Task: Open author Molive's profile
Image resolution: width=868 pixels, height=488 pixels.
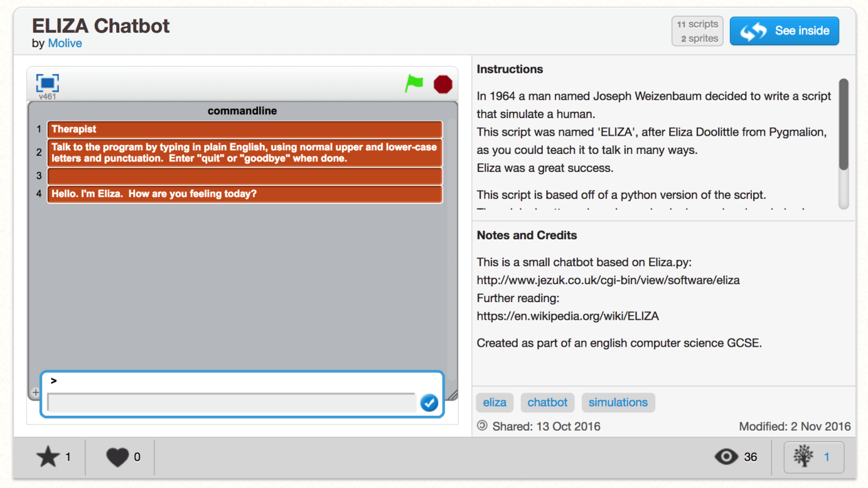Action: point(65,43)
